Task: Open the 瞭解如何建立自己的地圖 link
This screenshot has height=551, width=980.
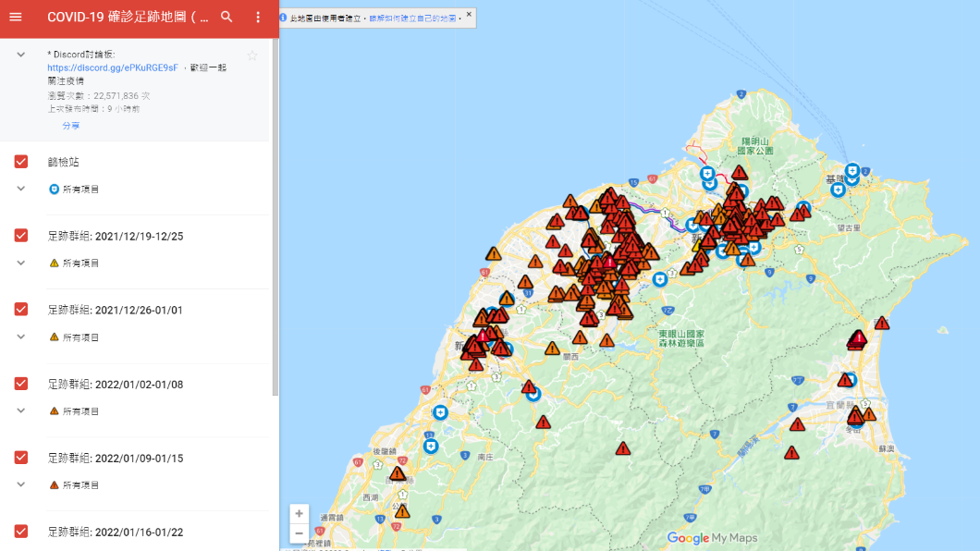Action: [412, 18]
